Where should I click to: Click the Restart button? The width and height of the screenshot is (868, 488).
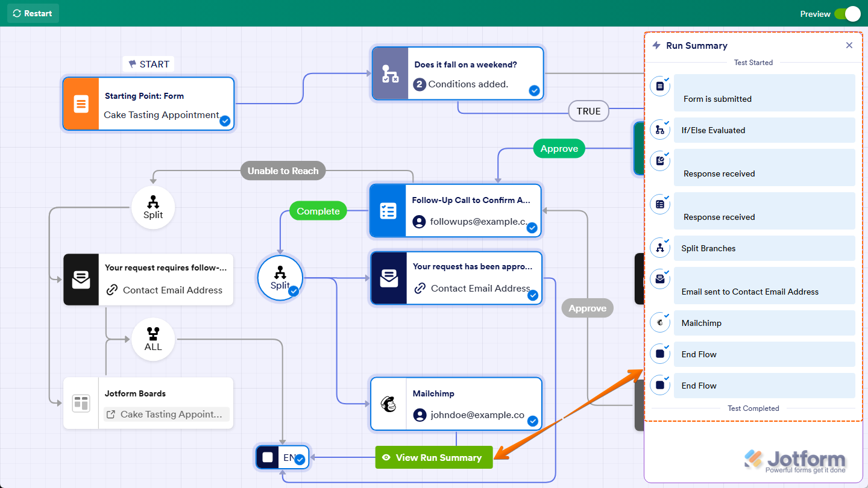(33, 13)
